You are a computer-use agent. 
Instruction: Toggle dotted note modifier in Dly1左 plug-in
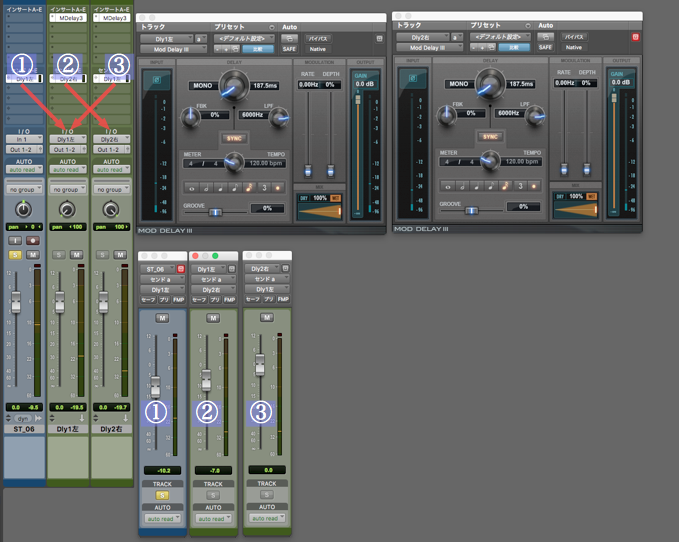pos(278,188)
